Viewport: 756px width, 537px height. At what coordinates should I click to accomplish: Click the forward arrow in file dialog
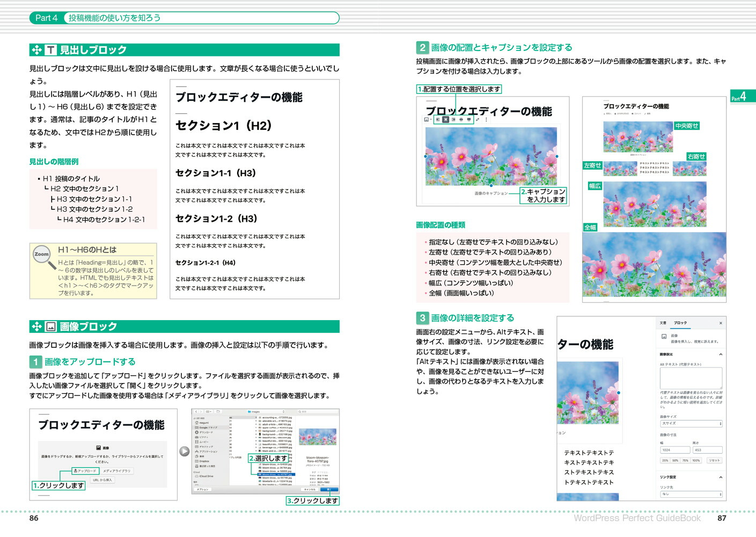pyautogui.click(x=201, y=412)
